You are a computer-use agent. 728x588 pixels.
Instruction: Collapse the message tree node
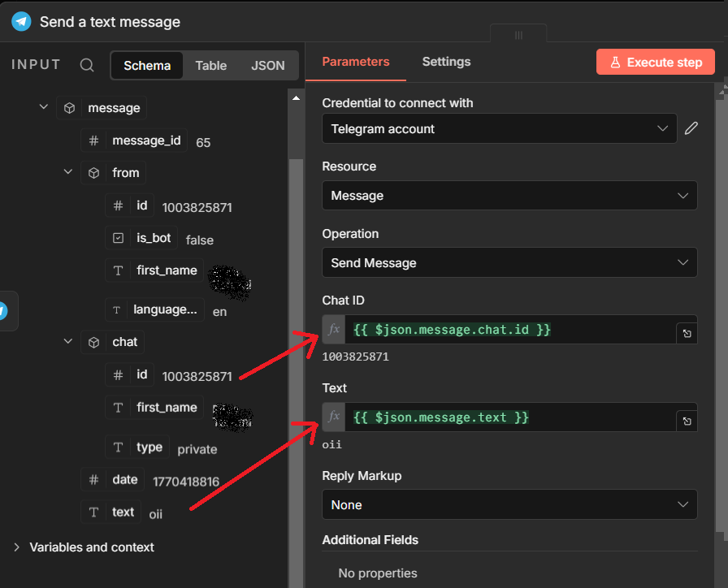click(x=44, y=107)
